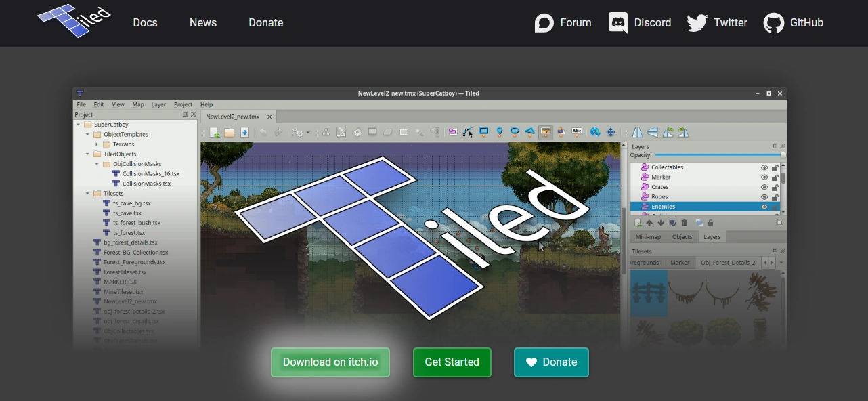Click the trash icon below the layers list
Image resolution: width=868 pixels, height=401 pixels.
click(684, 223)
